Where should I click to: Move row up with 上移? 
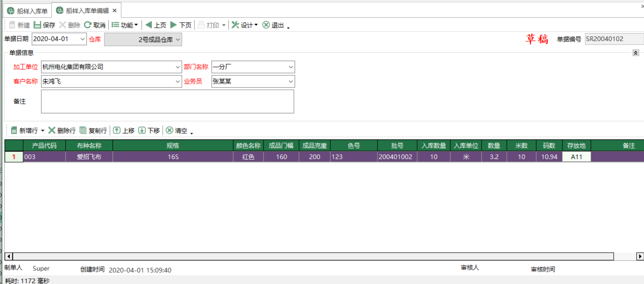click(124, 130)
